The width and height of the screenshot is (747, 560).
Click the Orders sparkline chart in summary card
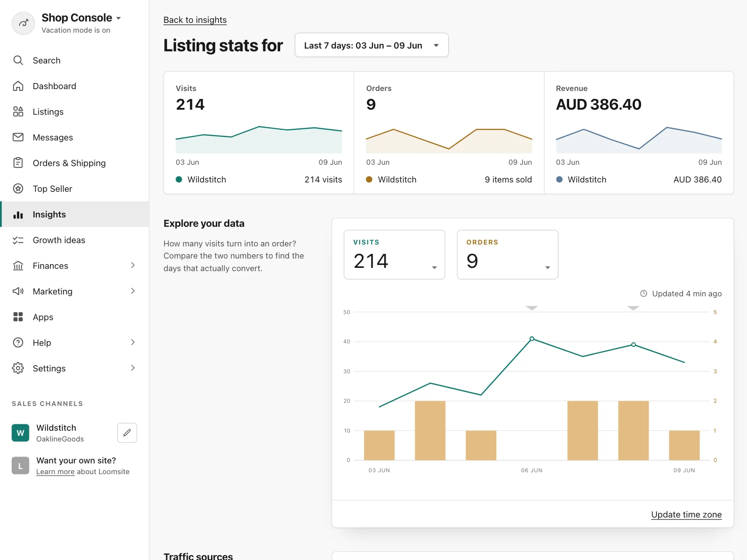point(449,140)
